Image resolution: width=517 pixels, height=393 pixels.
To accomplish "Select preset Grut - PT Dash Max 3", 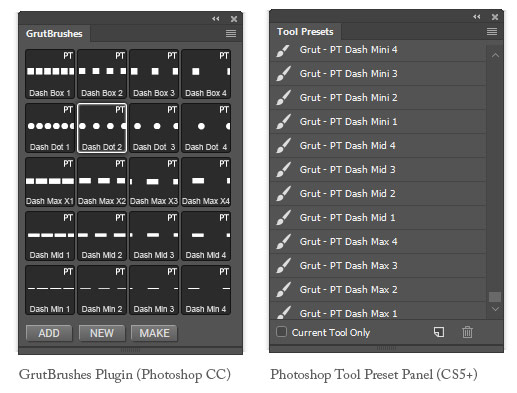I will (378, 266).
